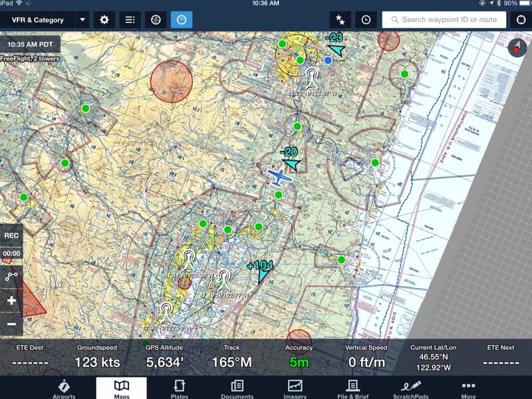The height and width of the screenshot is (399, 532).
Task: Center map with crosshair location icon
Action: [x=521, y=20]
